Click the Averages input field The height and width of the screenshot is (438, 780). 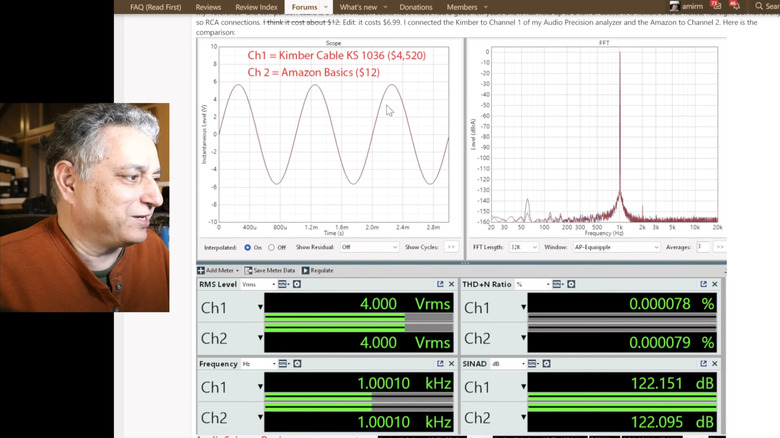(x=703, y=247)
